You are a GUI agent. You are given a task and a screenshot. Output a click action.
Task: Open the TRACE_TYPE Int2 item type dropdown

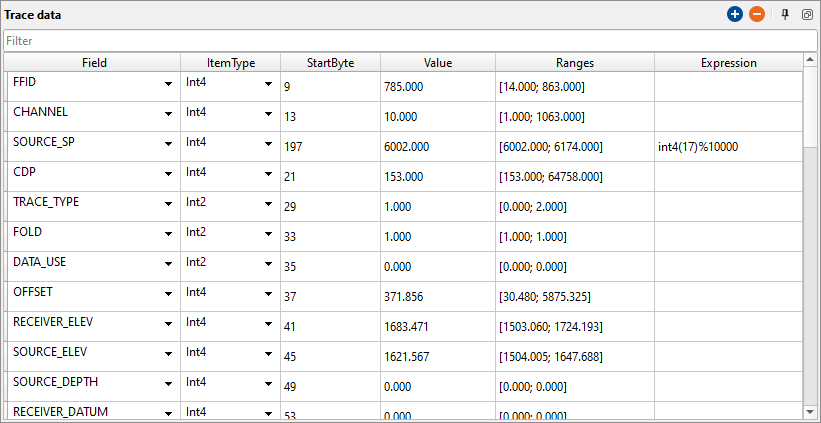pyautogui.click(x=268, y=204)
